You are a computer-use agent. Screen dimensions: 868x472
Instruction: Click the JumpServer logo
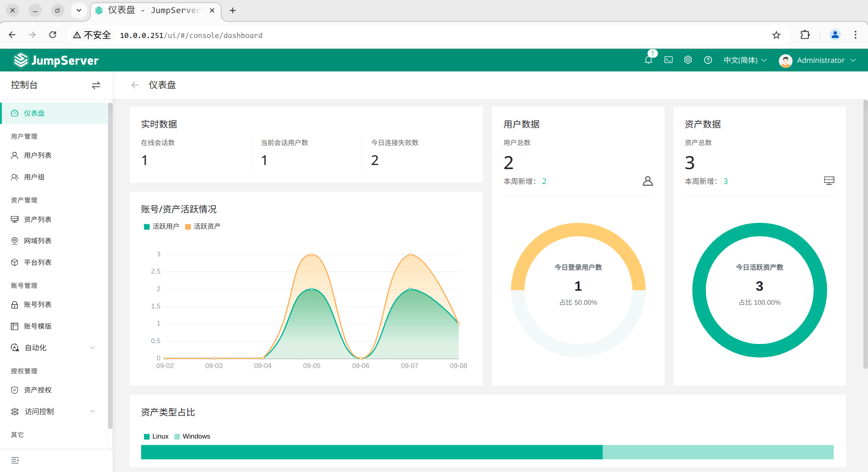point(56,60)
